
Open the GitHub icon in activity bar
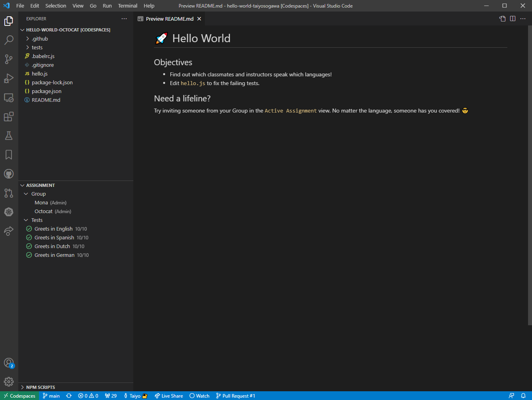tap(9, 174)
